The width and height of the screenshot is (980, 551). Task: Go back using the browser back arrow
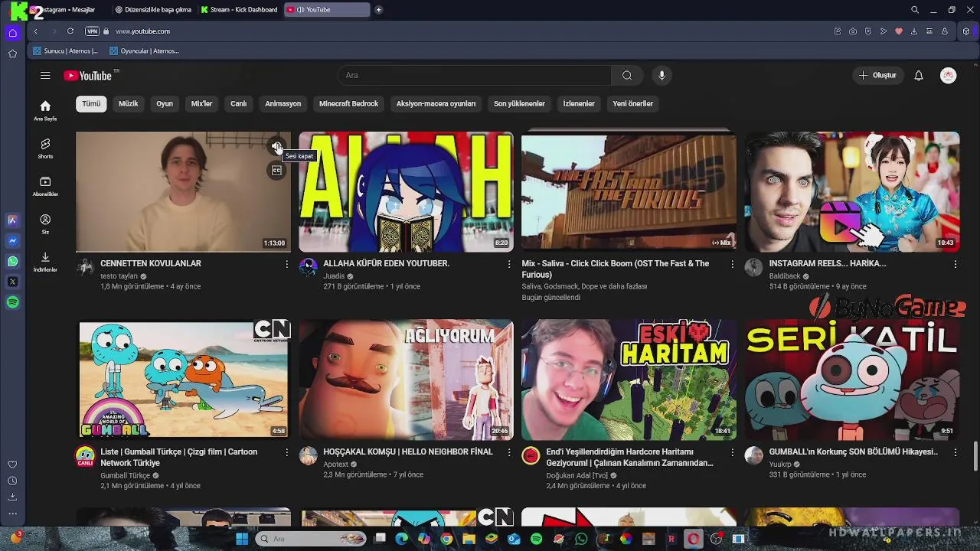[x=35, y=31]
